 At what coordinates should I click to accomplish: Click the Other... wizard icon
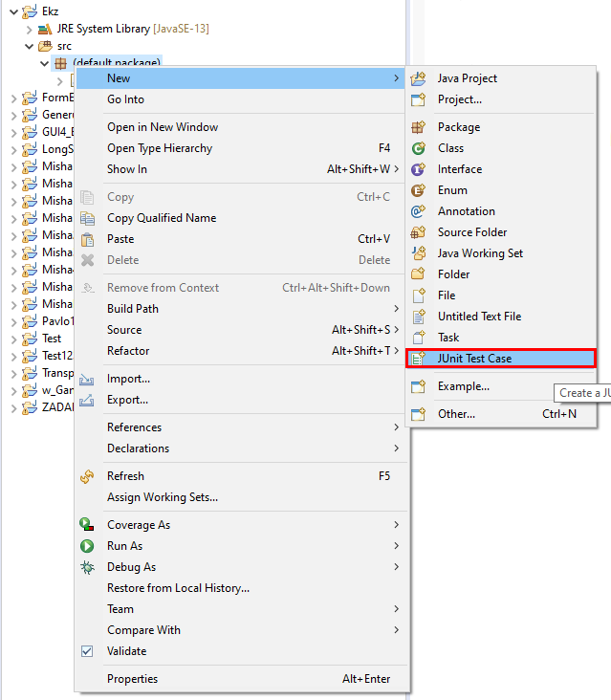coord(418,414)
